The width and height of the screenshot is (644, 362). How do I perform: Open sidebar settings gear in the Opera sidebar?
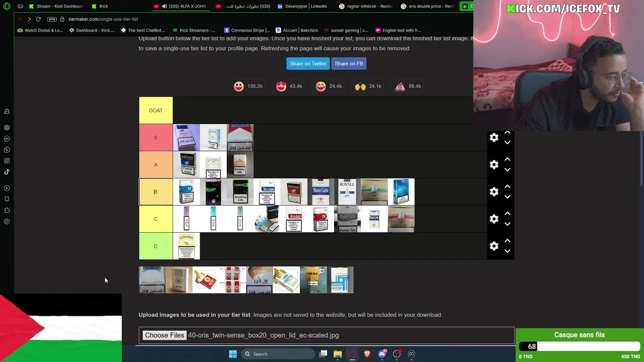7,222
